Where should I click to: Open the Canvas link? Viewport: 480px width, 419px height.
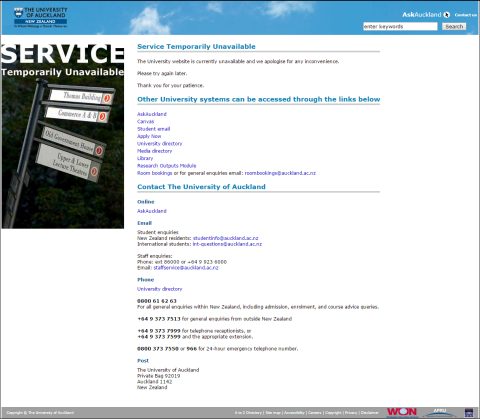145,121
